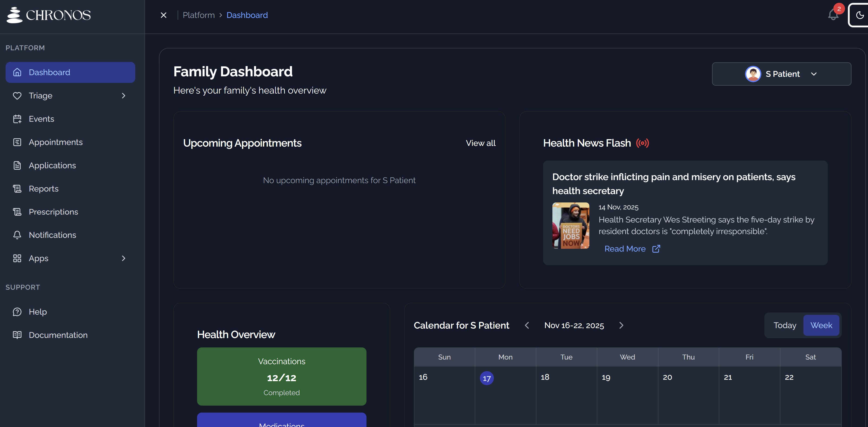Expand the Triage submenu chevron
This screenshot has width=868, height=427.
[123, 96]
